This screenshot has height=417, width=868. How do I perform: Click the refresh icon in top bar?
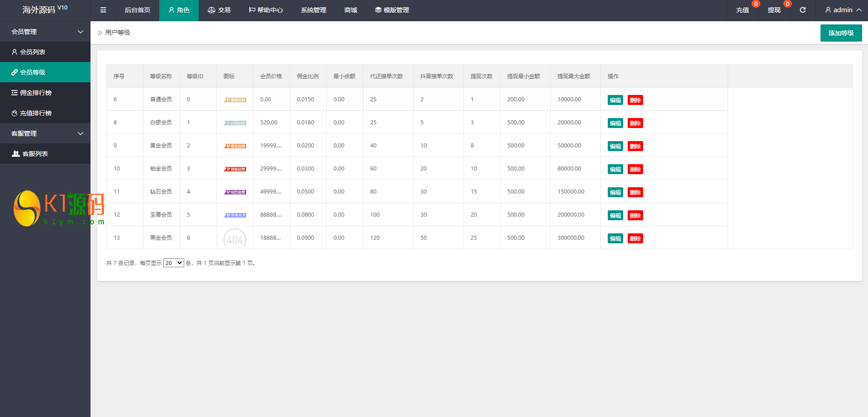click(x=803, y=10)
